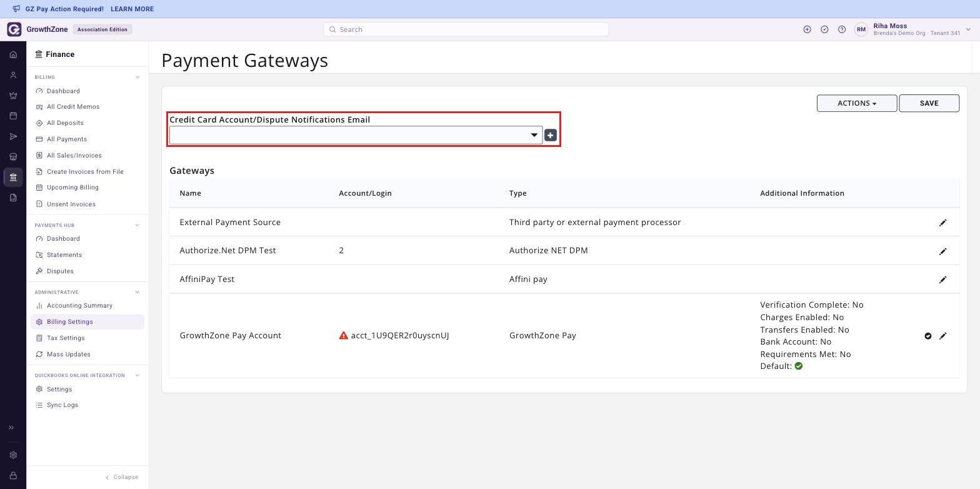The image size is (980, 489).
Task: Open the Dispute Notifications Email dropdown
Action: click(356, 135)
